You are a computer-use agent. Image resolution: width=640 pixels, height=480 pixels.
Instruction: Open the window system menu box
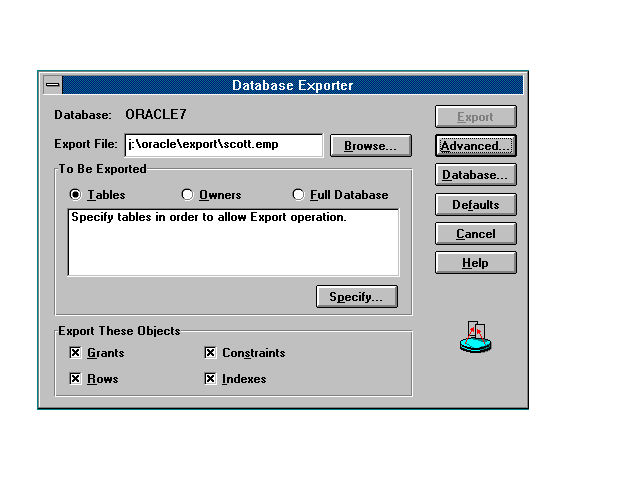(53, 85)
